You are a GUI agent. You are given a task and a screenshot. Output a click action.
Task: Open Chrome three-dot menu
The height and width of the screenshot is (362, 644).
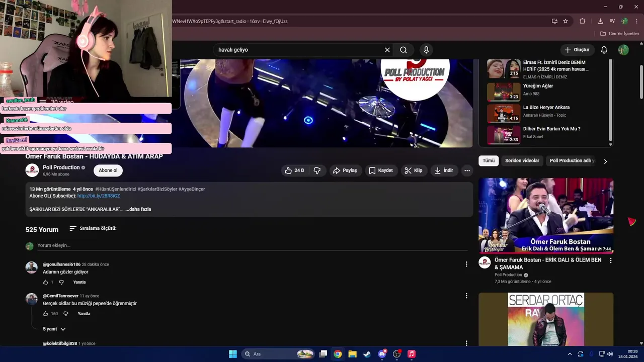click(x=636, y=21)
